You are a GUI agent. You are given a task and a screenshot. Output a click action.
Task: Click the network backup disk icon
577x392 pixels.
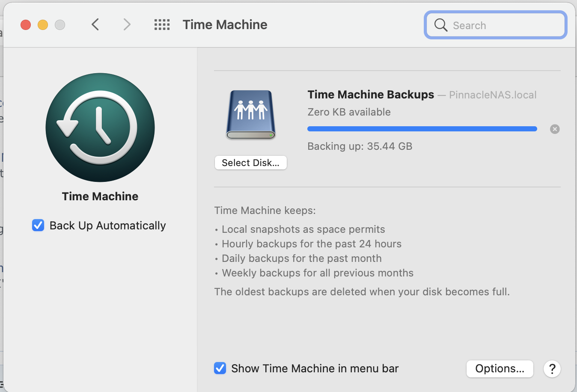pos(251,115)
